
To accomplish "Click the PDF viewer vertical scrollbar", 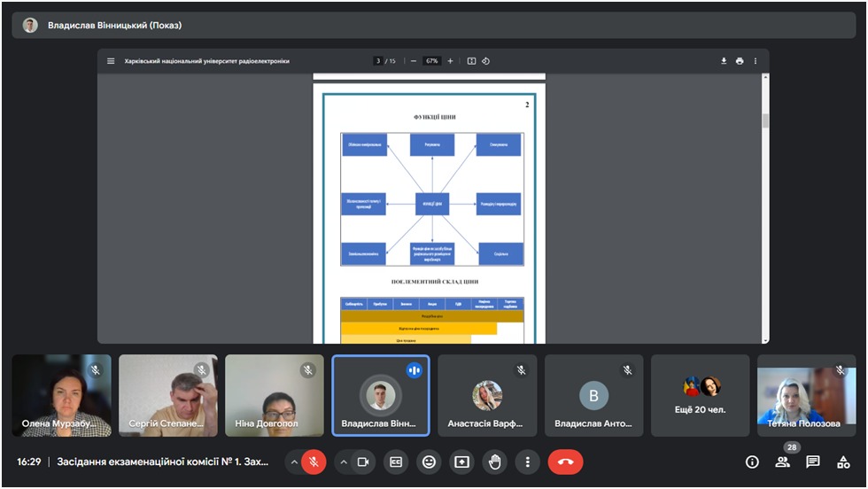I will 765,121.
